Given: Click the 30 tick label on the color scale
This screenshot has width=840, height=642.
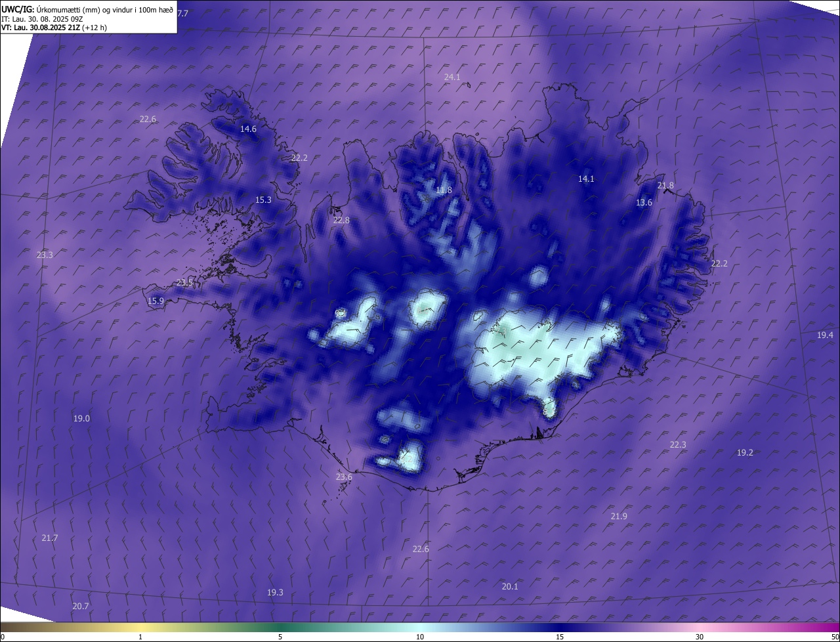Looking at the screenshot, I should [700, 637].
